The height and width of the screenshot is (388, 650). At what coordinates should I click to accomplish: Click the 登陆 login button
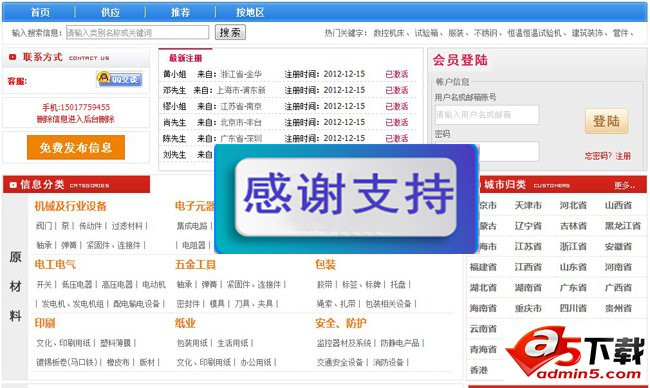606,121
